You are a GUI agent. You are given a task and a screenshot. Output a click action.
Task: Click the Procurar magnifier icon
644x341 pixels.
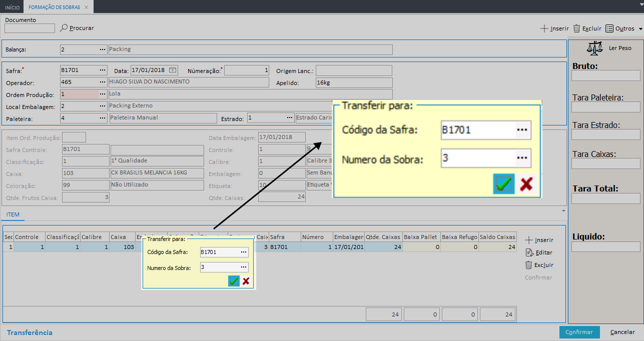click(x=64, y=28)
